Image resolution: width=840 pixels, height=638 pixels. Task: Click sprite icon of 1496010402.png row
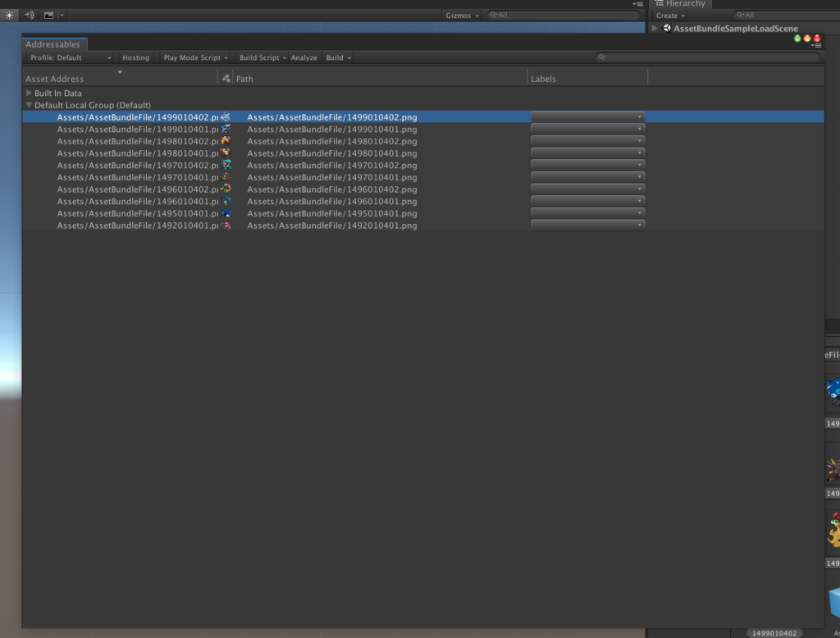point(226,189)
